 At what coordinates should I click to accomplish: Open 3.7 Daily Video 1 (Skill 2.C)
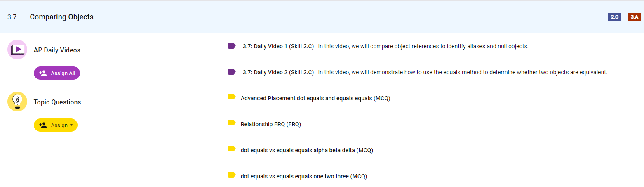tap(278, 46)
